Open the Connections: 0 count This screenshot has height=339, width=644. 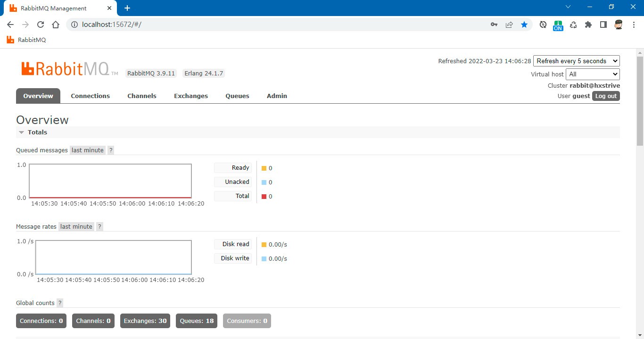point(41,321)
